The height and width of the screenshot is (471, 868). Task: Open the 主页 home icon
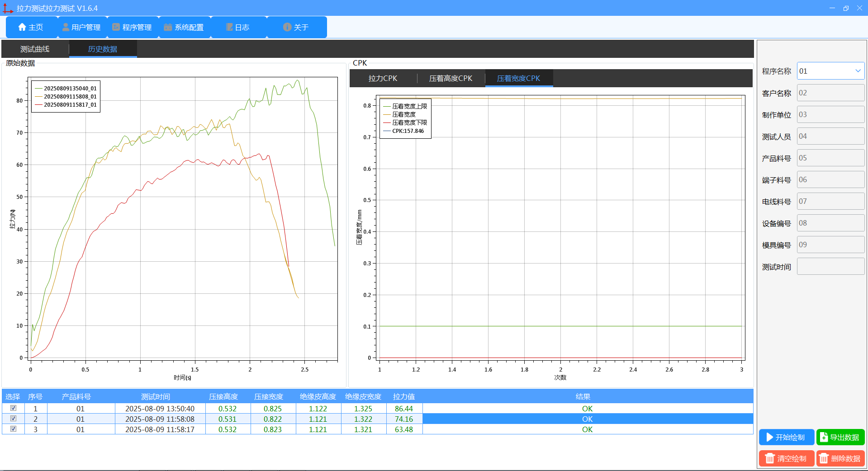22,27
